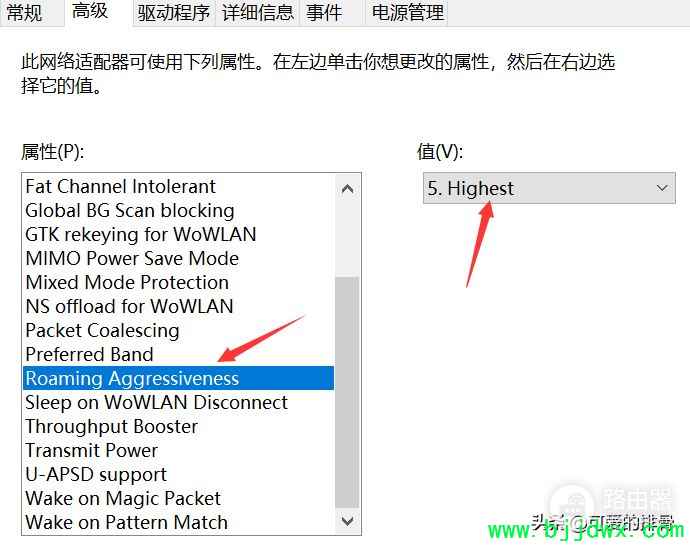Image resolution: width=690 pixels, height=547 pixels.
Task: Open the 电源管理 tab
Action: pyautogui.click(x=407, y=12)
